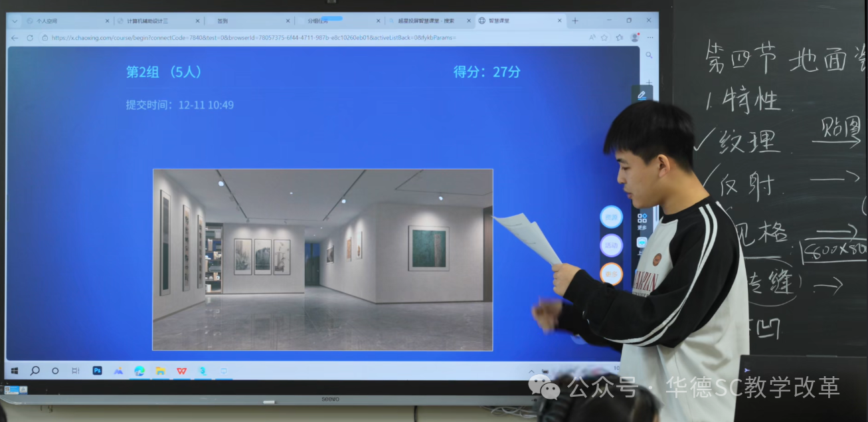Screen dimensions: 868x422
Task: Open the Windows Start menu
Action: 14,370
